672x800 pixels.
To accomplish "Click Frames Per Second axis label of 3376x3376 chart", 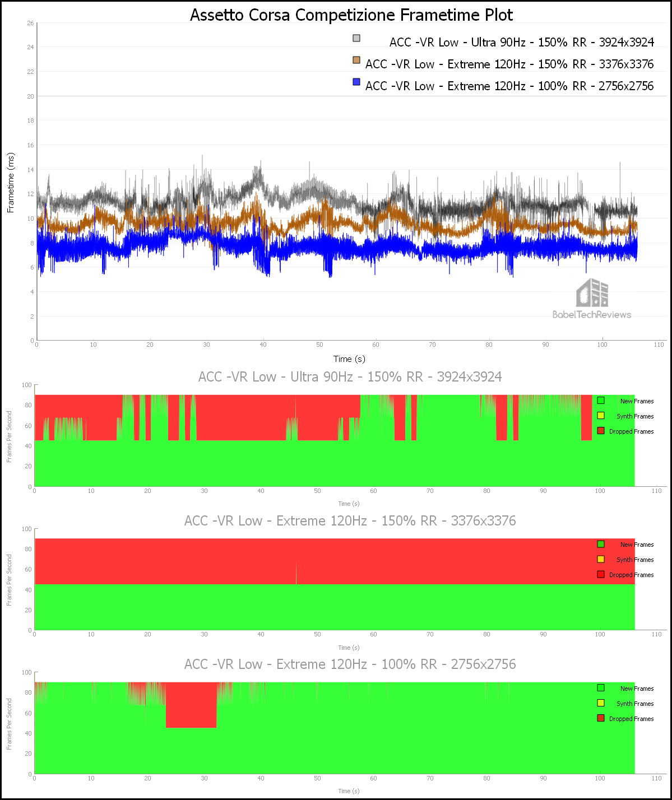I will [x=9, y=580].
